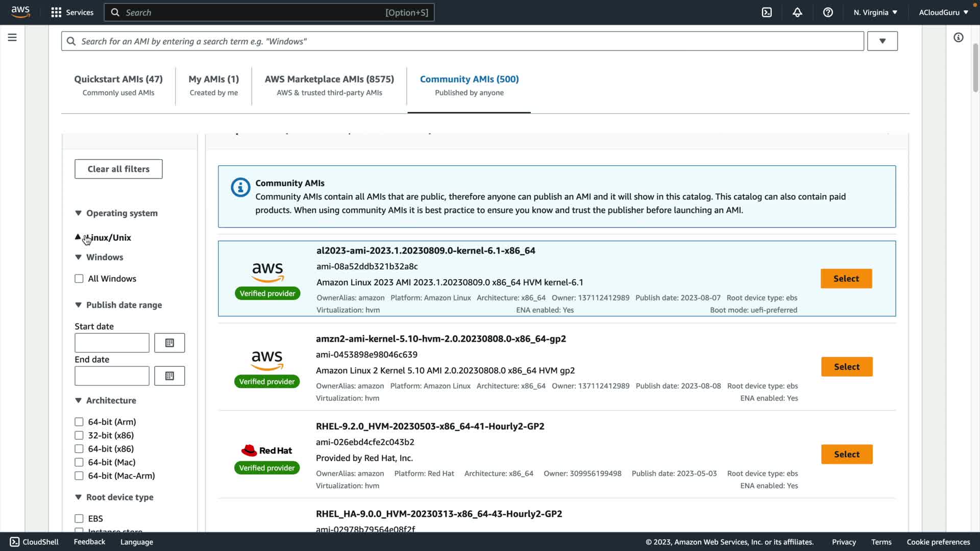Switch to Quickstart AMIs tab
Screen dimensions: 980x551
point(118,85)
